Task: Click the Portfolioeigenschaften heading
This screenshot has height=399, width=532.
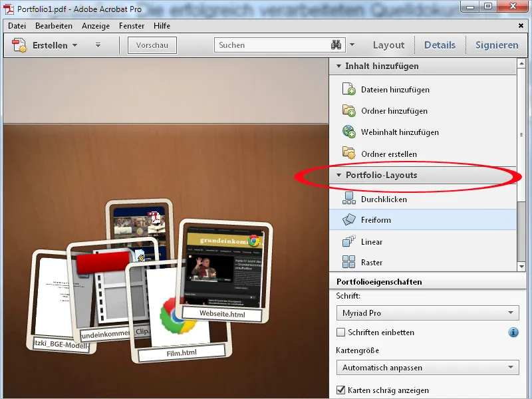Action: click(x=379, y=282)
